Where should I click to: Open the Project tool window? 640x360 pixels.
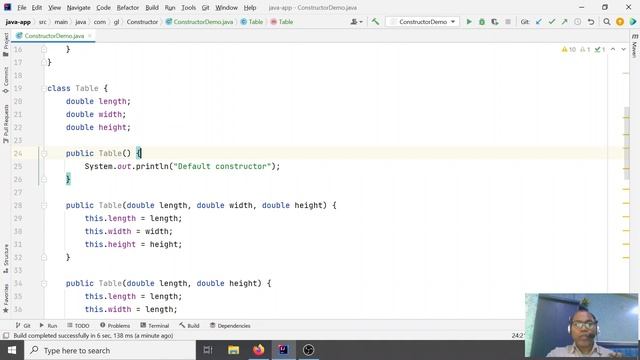tap(6, 44)
